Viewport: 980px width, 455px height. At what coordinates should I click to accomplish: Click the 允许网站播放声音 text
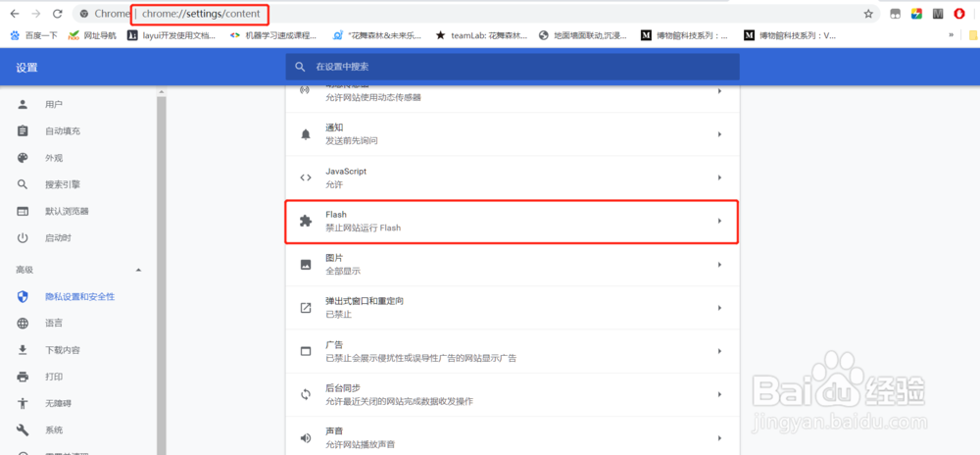360,444
